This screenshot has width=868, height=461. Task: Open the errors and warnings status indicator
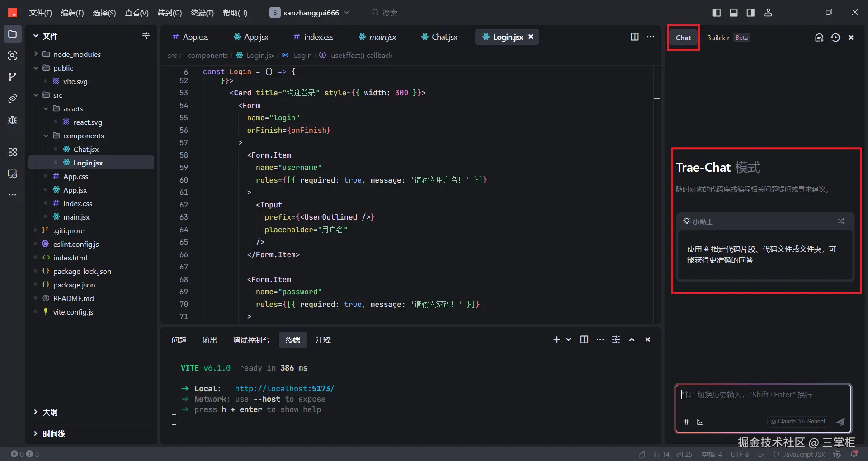(x=25, y=454)
